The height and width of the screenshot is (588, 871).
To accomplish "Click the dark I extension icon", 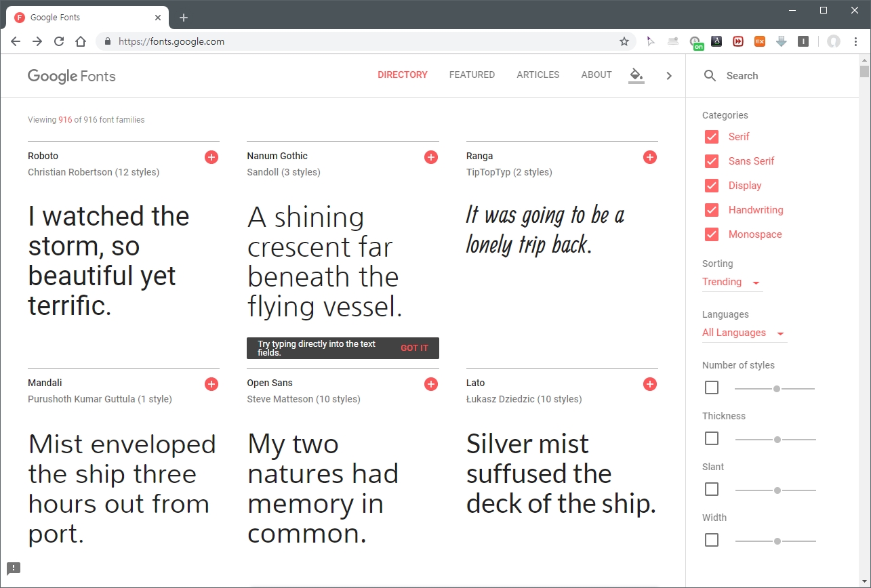I will 803,41.
